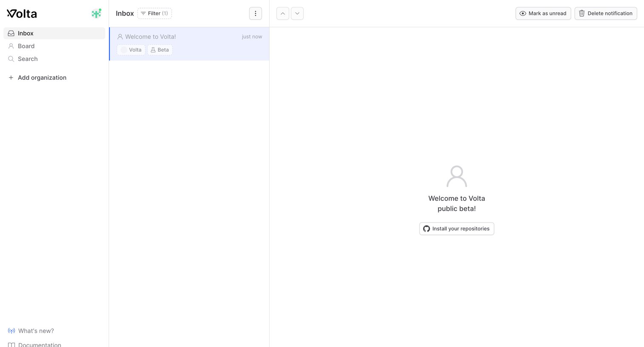The image size is (644, 347).
Task: Click the Volta tag on notification
Action: tap(131, 50)
